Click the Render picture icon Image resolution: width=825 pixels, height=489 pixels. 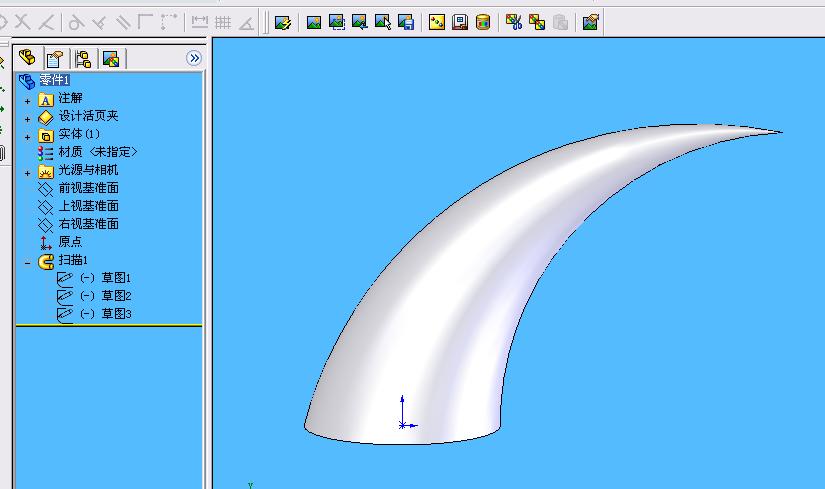pos(314,22)
